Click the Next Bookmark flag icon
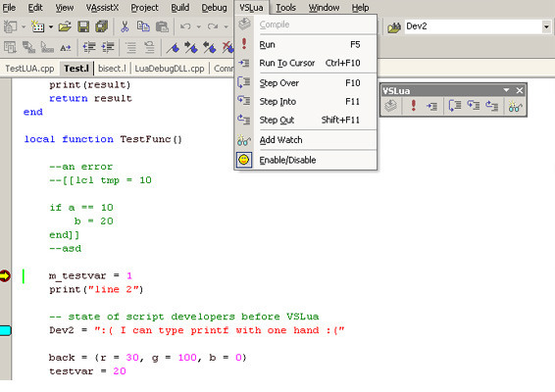Viewport: 555px width, 392px height. click(191, 47)
